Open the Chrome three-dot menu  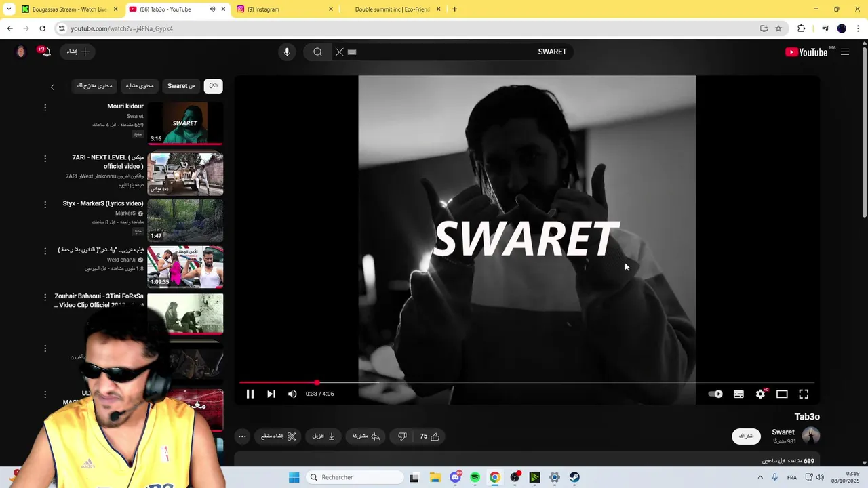[x=859, y=28]
